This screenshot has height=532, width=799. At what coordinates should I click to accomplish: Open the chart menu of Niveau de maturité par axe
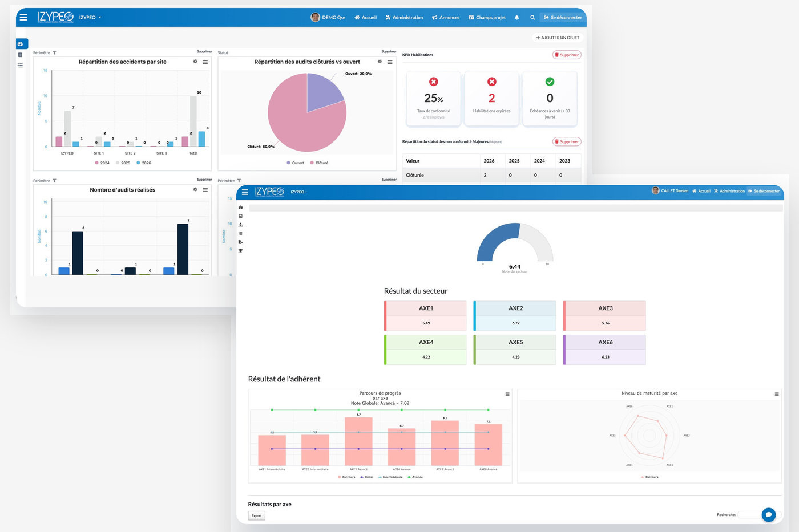(777, 394)
